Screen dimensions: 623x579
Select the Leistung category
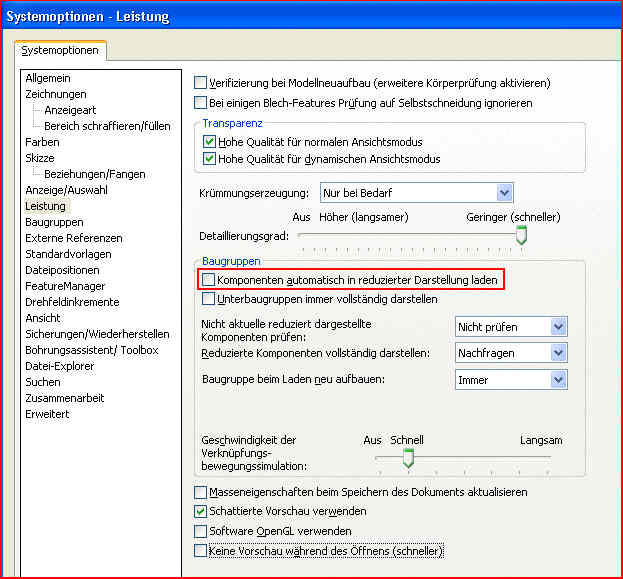click(45, 206)
